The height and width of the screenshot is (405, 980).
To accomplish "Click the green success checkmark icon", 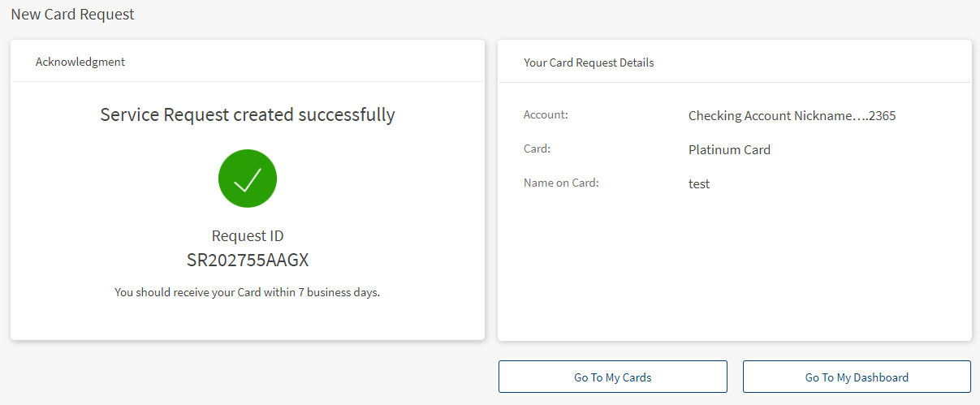I will click(x=248, y=179).
